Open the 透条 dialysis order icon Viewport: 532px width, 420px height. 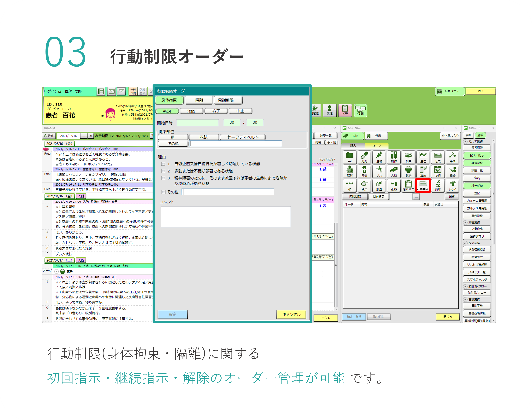tap(423, 171)
